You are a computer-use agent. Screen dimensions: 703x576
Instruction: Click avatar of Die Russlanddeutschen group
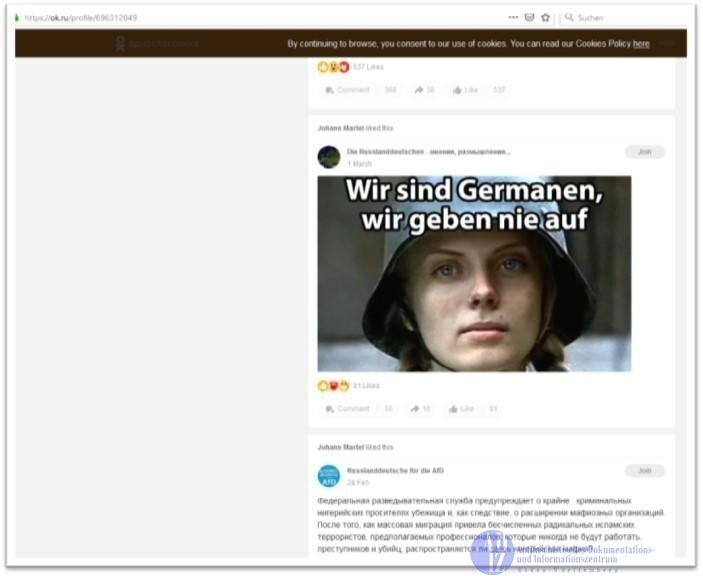pos(329,157)
